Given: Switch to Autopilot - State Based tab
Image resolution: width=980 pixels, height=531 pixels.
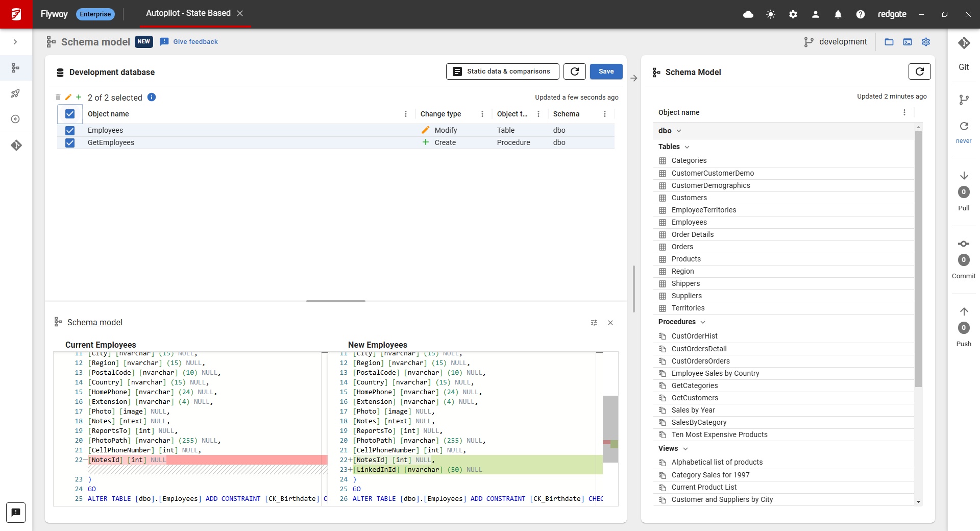Looking at the screenshot, I should click(188, 13).
